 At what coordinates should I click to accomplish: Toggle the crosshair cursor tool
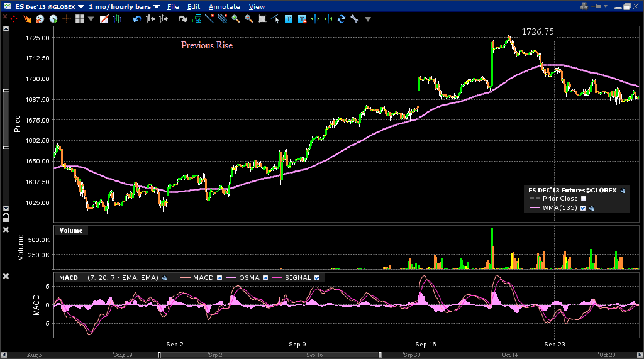coord(66,19)
